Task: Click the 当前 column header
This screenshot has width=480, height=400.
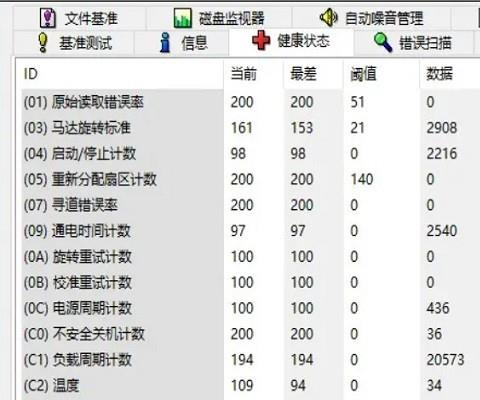Action: (253, 74)
